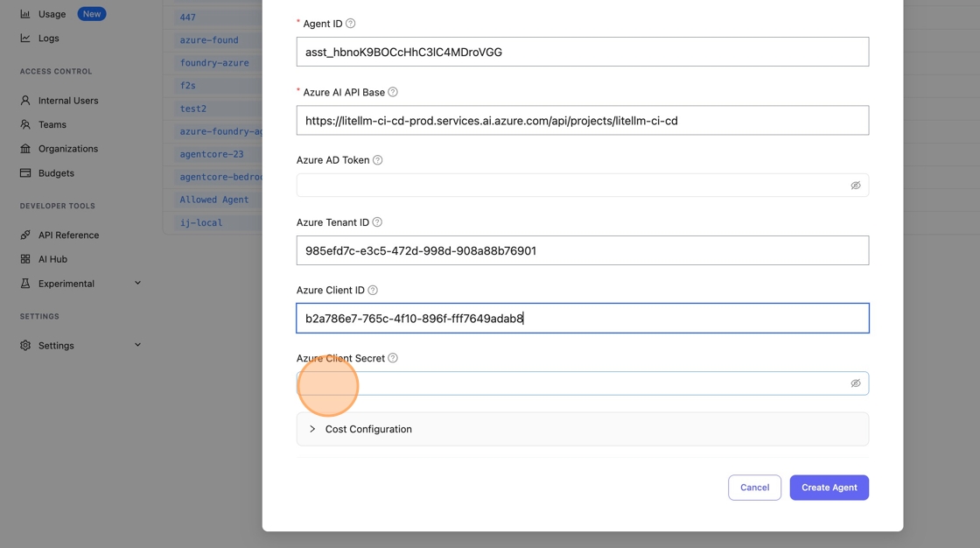Select the foundry-azure agent row
Viewport: 980px width, 548px height.
coord(214,62)
